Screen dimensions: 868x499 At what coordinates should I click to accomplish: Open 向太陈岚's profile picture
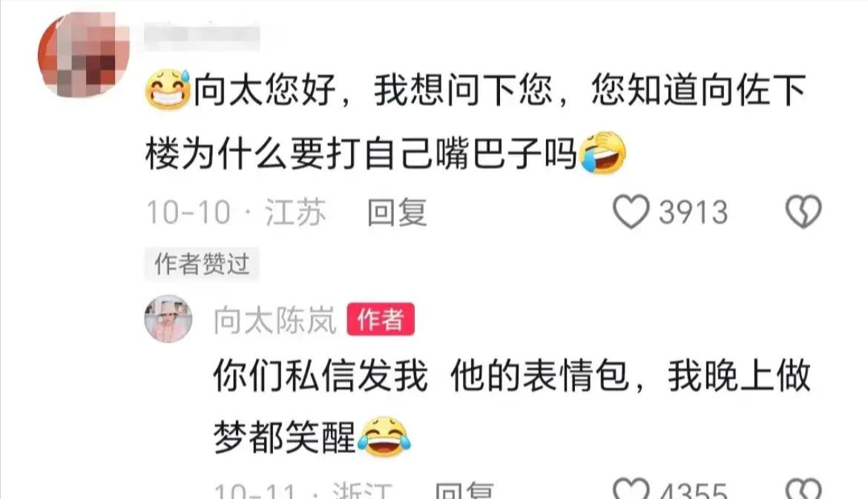168,319
